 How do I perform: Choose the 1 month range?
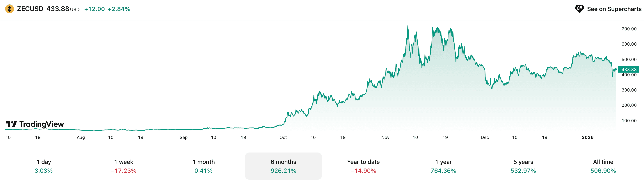[204, 166]
